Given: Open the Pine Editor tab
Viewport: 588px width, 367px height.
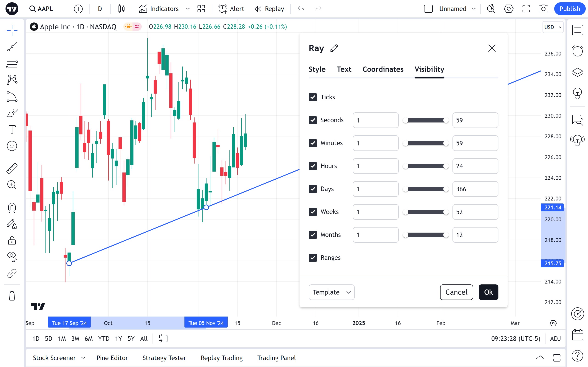Looking at the screenshot, I should (x=112, y=358).
